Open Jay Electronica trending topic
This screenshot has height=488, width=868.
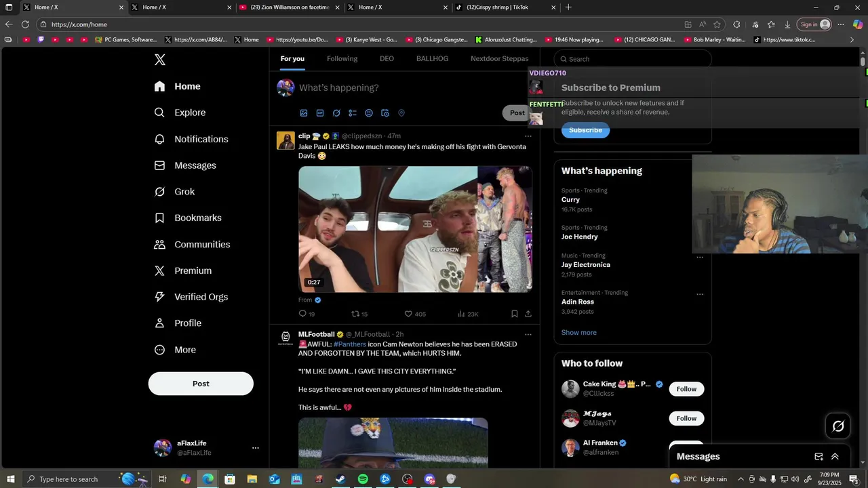coord(586,265)
